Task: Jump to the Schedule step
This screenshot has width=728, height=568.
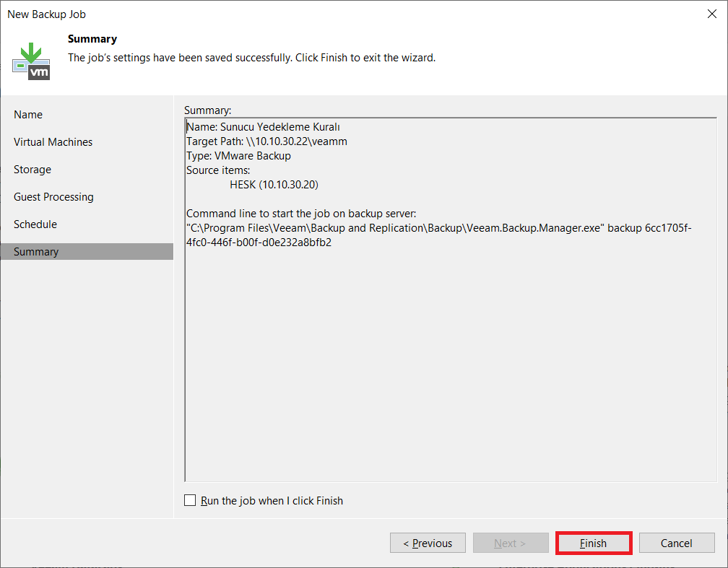Action: click(35, 224)
